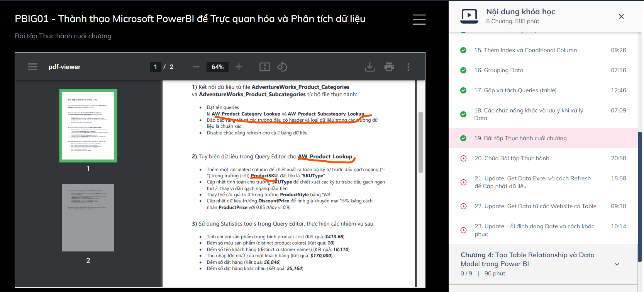Click the fit-to-page icon
Screen dimensions: 644x292
265,67
